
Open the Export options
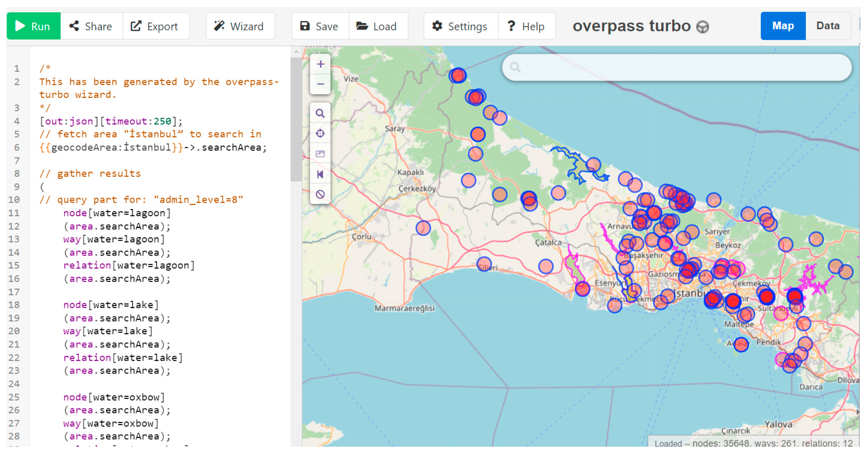coord(155,26)
